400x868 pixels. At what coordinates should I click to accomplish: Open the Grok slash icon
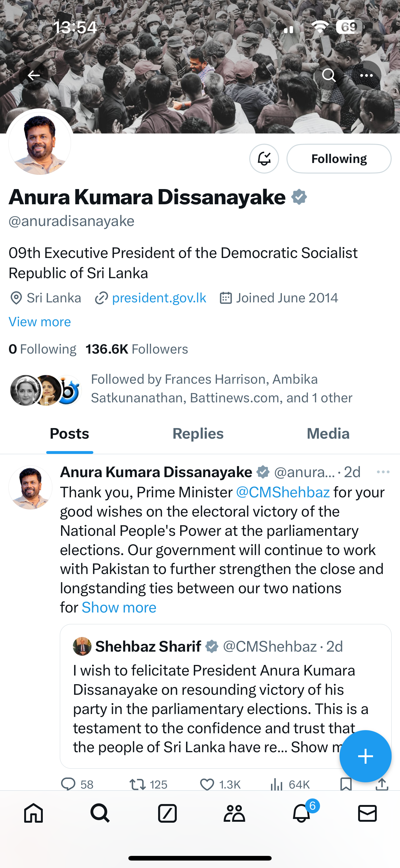coord(167,813)
